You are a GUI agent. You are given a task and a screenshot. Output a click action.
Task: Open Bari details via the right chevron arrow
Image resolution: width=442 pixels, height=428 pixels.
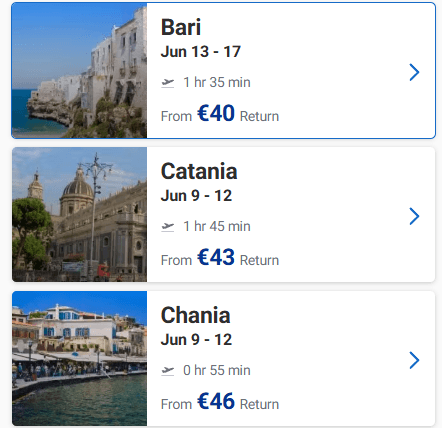click(x=414, y=72)
